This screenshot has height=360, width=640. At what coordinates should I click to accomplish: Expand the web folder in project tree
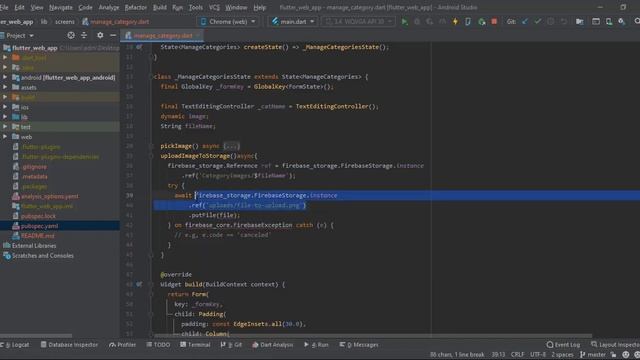[x=5, y=136]
